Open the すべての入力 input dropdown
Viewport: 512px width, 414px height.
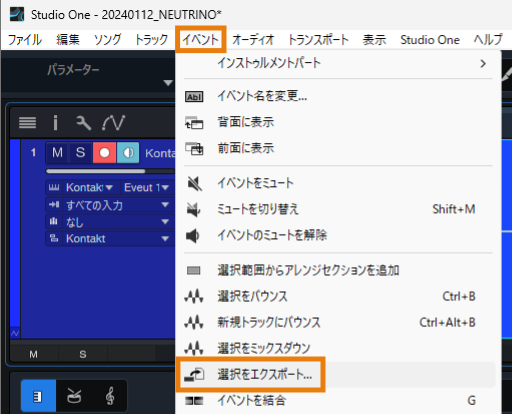coord(110,205)
